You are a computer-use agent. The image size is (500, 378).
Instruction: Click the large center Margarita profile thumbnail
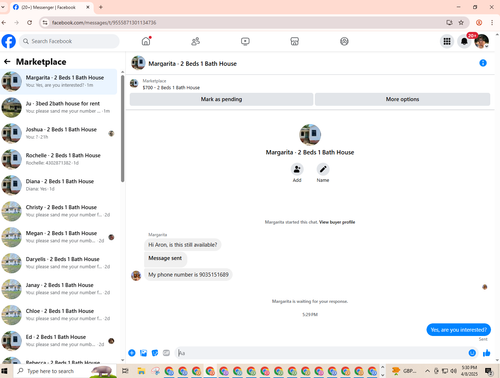pyautogui.click(x=310, y=135)
